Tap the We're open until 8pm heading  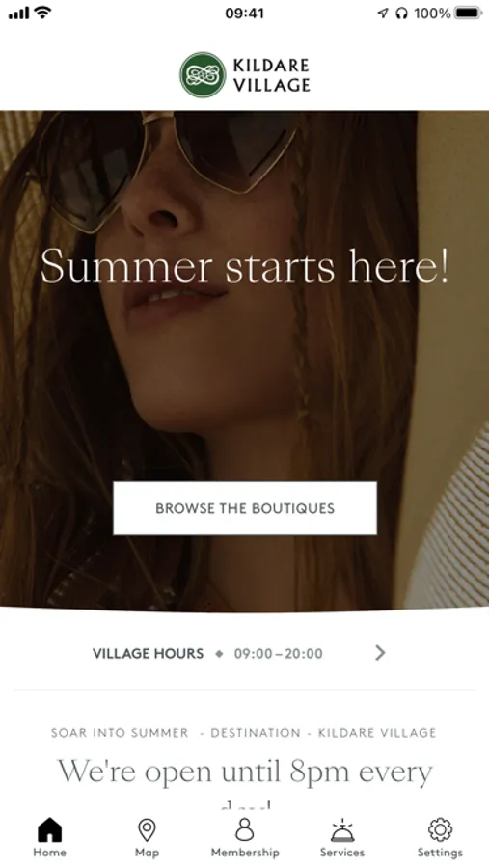pos(245,773)
